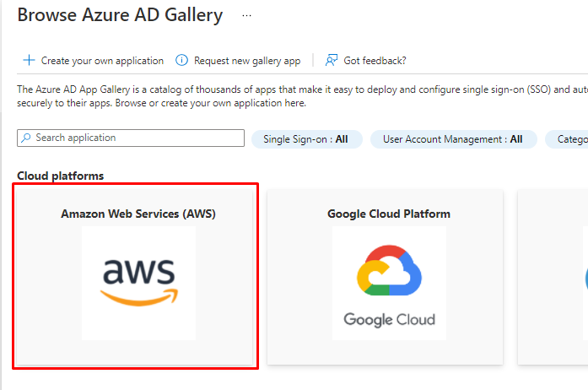Open the ellipsis menu beside the page title
Screen dimensions: 588x390
coord(246,15)
